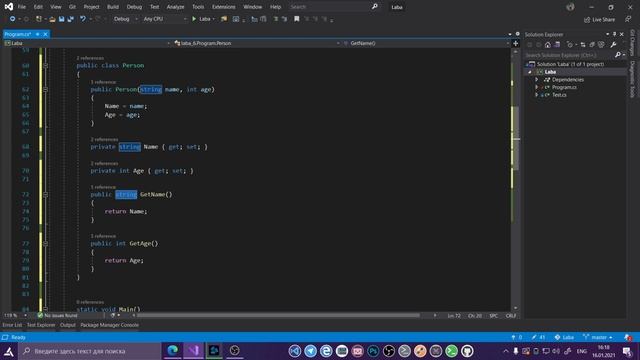Screen dimensions: 640x360
Task: Click Collapse All icon in Solution Explorer
Action: point(592,45)
